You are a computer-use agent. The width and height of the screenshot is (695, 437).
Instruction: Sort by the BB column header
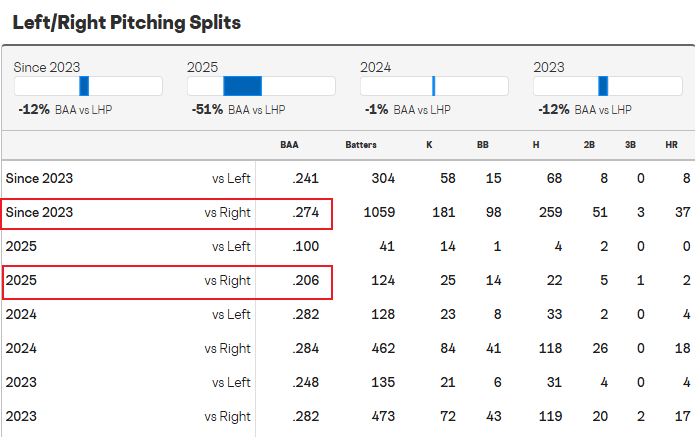click(483, 145)
